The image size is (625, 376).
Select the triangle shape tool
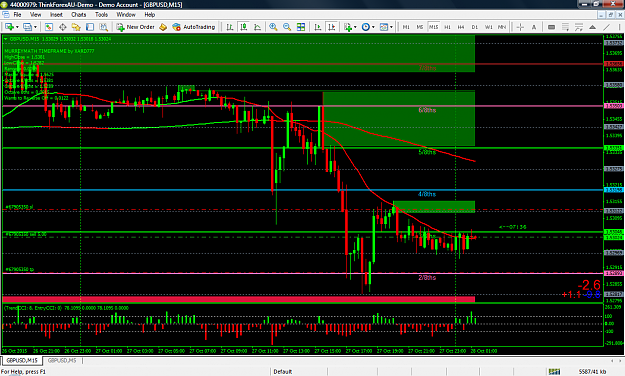(593, 27)
